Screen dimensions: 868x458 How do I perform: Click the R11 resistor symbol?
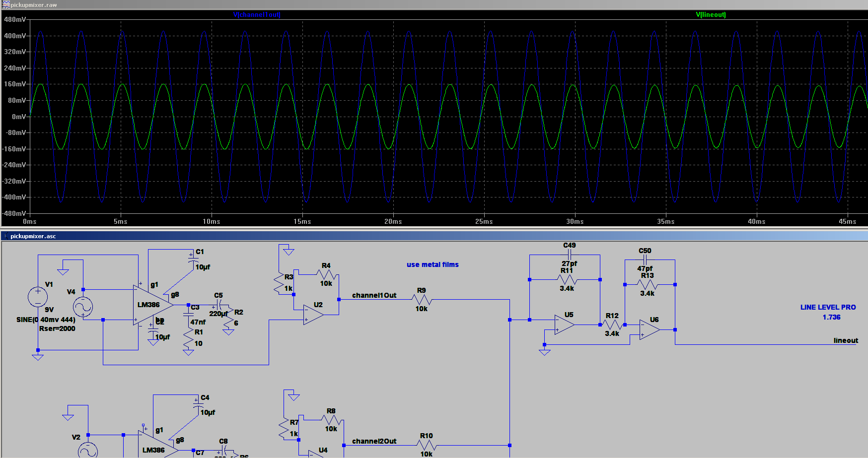(567, 280)
